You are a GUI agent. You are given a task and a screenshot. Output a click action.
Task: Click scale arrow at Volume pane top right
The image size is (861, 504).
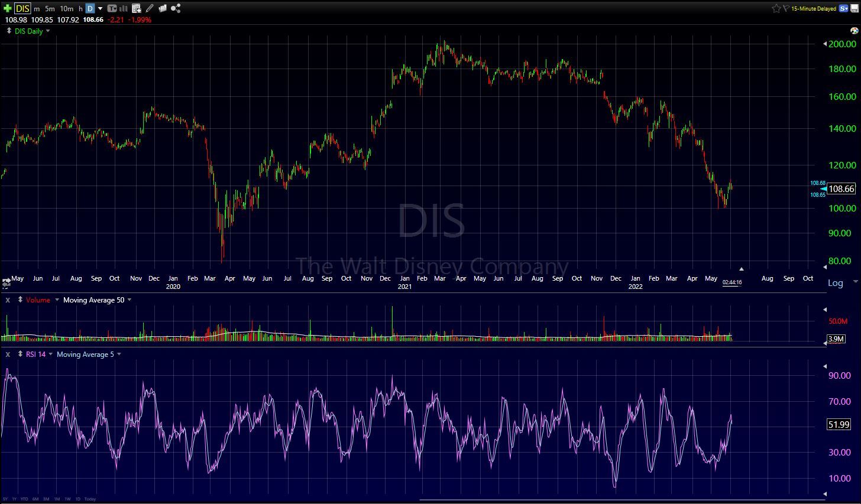(825, 310)
